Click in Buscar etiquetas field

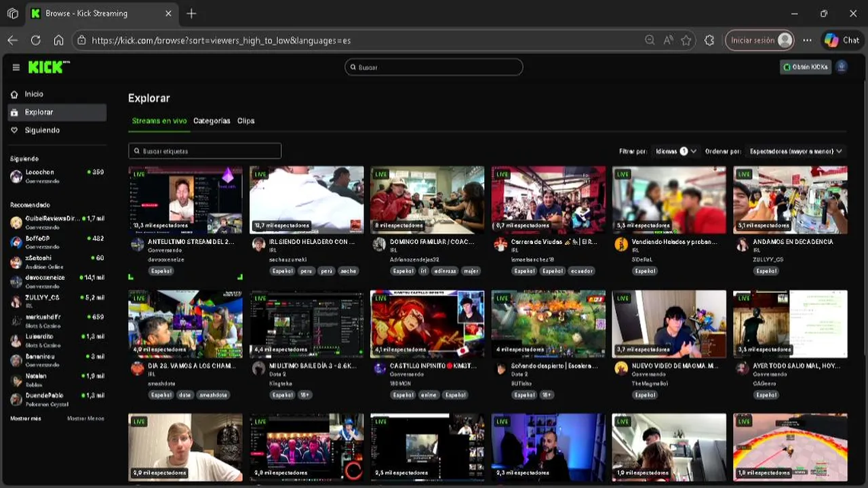[x=205, y=151]
